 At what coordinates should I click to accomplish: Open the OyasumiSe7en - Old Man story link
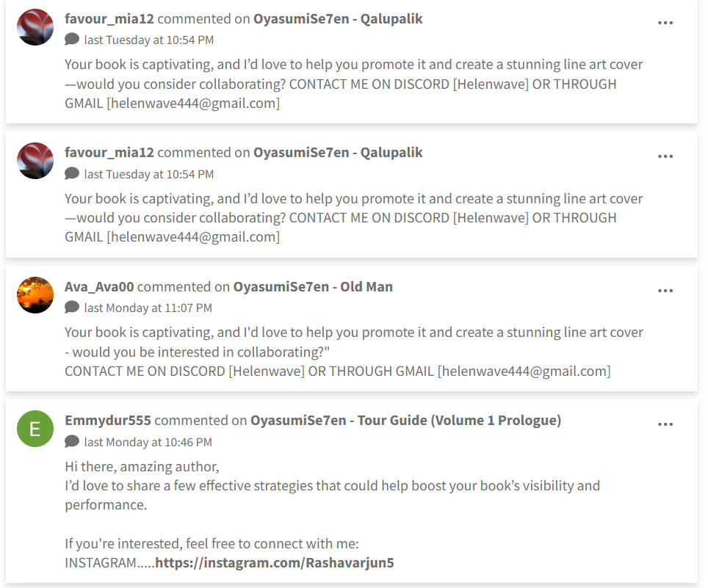[313, 286]
